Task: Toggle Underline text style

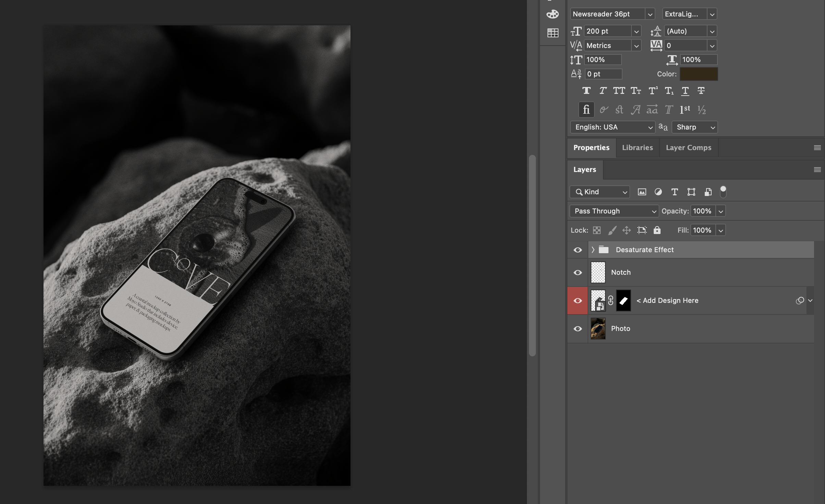Action: click(685, 91)
